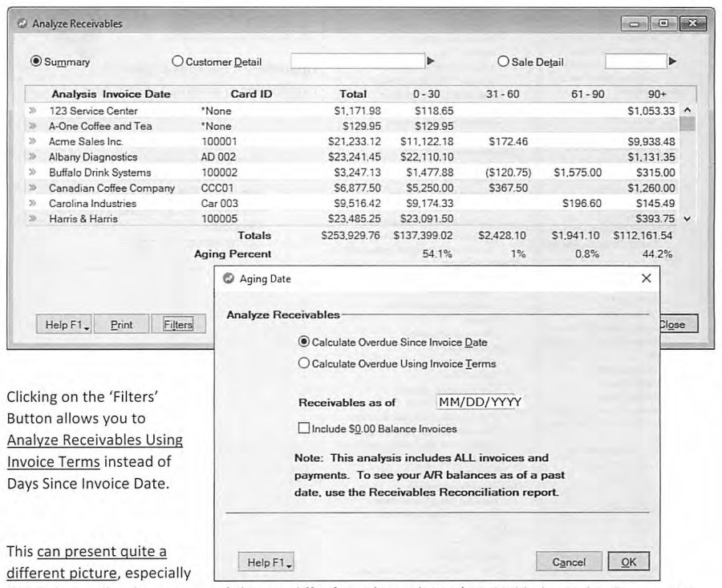
Task: Click search arrow next to Sale Detail field
Action: point(672,61)
